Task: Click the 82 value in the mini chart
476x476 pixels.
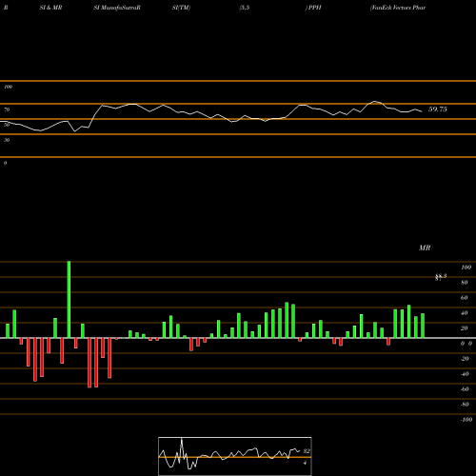Action: coord(307,451)
